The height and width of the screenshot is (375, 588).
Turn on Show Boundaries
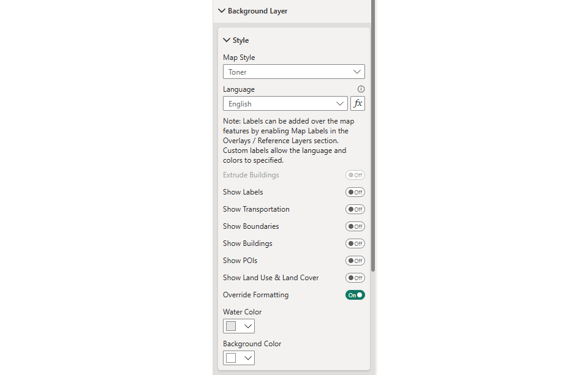coord(355,226)
